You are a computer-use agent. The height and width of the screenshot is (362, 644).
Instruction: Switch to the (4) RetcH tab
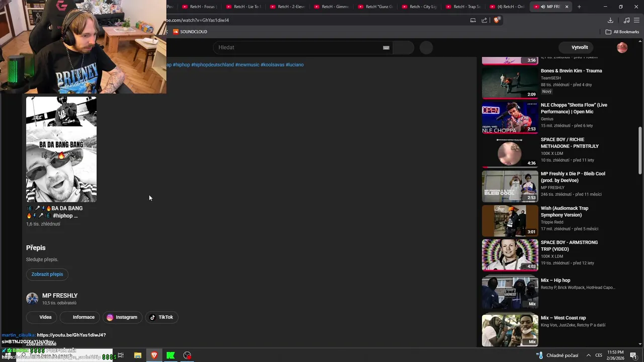point(506,7)
